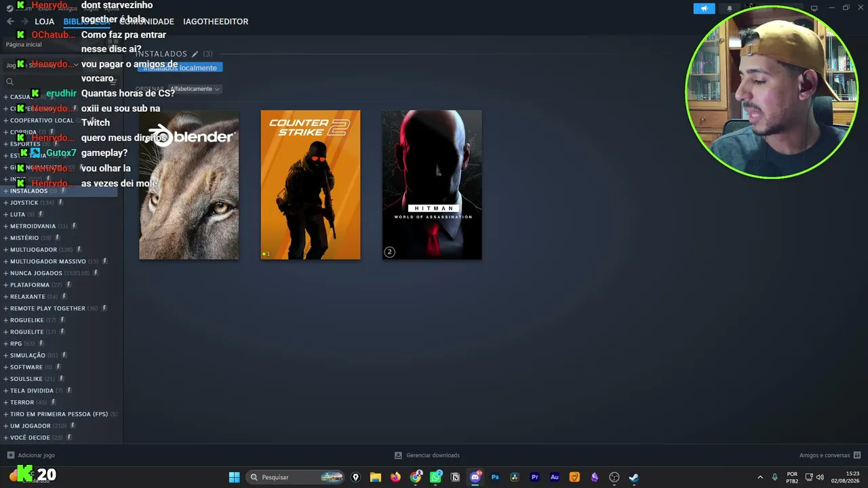
Task: Select the TELA DIVIDIDA collection
Action: tap(32, 391)
